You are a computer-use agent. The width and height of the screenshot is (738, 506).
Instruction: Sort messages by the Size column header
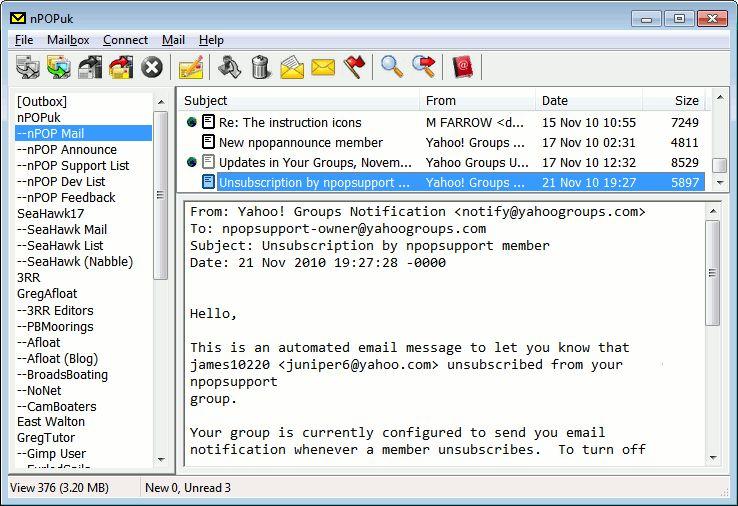[x=674, y=101]
